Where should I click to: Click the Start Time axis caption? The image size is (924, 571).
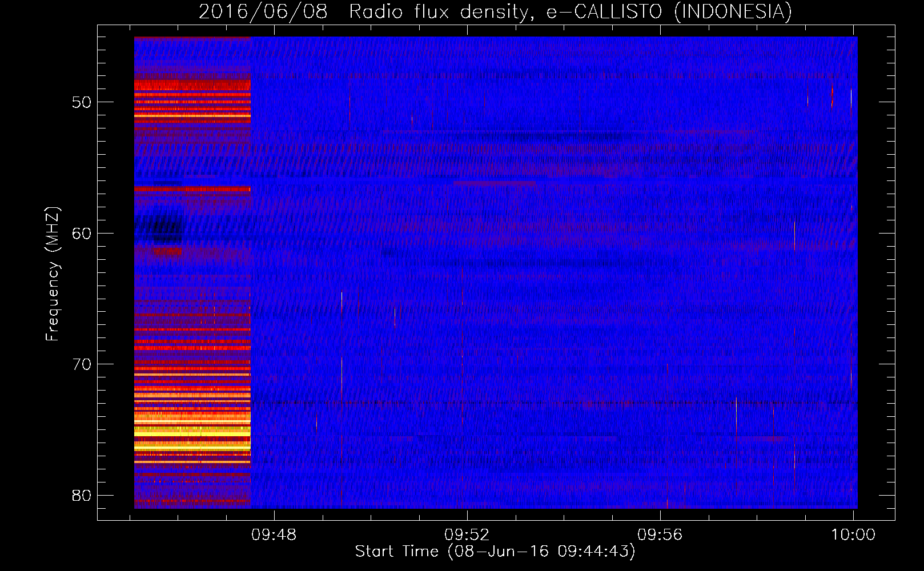495,552
